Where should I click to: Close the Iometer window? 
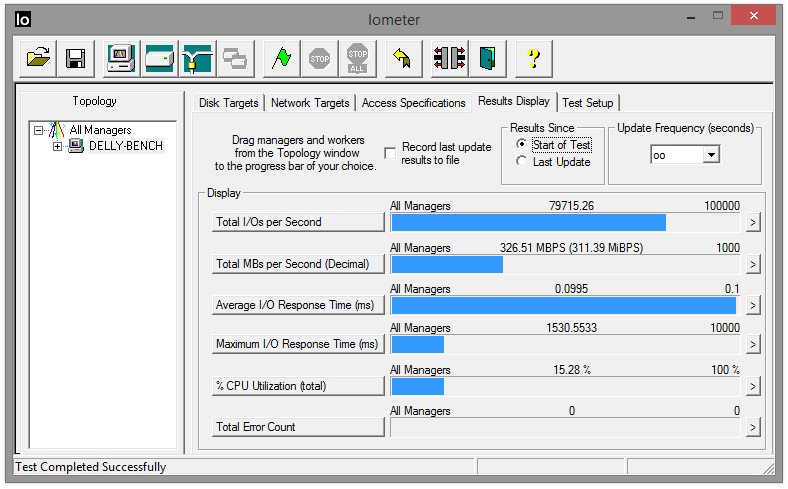tap(753, 16)
